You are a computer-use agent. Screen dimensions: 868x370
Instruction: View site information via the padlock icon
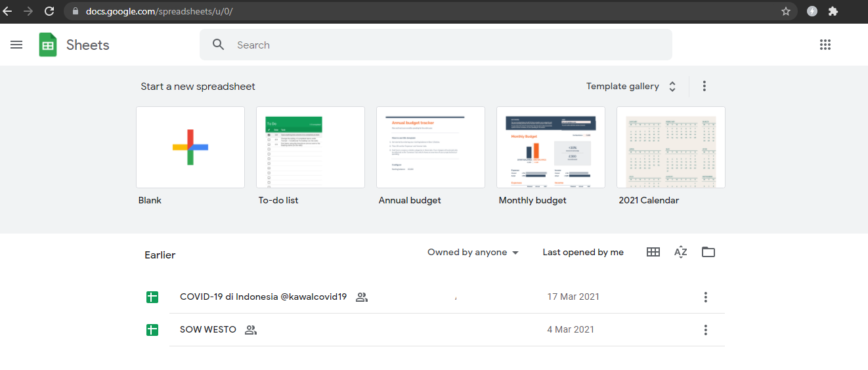tap(74, 11)
